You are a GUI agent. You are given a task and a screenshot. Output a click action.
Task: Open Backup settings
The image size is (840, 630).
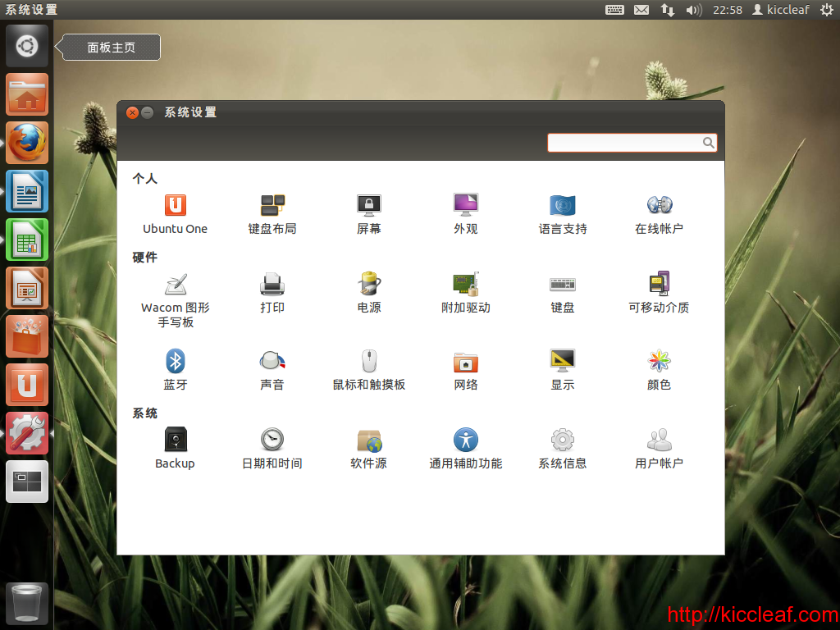point(176,449)
